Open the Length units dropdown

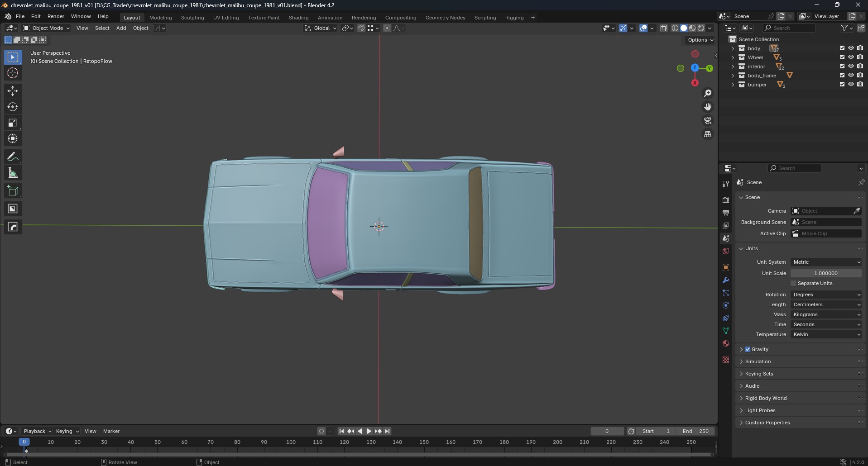pyautogui.click(x=826, y=304)
